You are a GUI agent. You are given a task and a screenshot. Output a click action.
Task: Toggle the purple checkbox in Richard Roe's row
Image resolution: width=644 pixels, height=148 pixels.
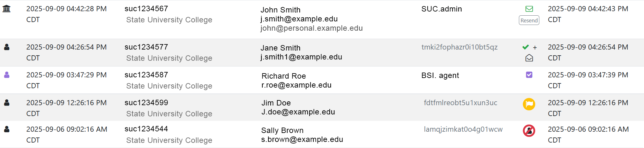click(x=529, y=75)
